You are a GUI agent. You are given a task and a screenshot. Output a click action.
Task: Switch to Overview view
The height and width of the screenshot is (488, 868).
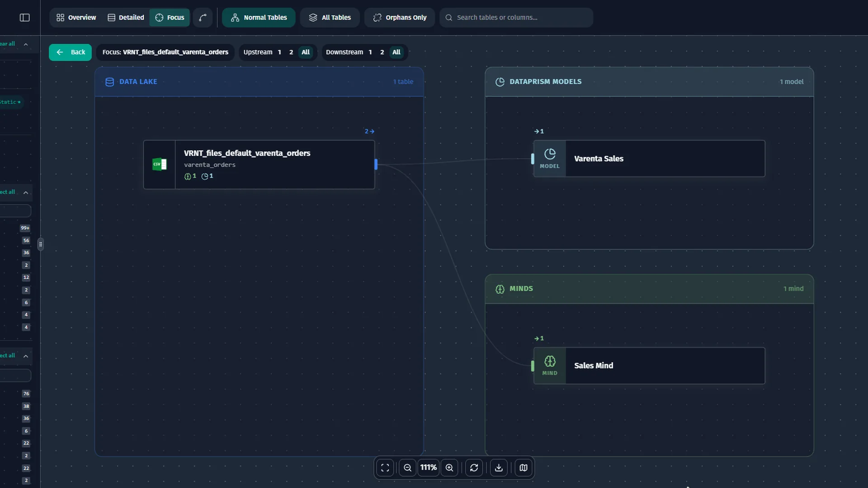click(76, 18)
